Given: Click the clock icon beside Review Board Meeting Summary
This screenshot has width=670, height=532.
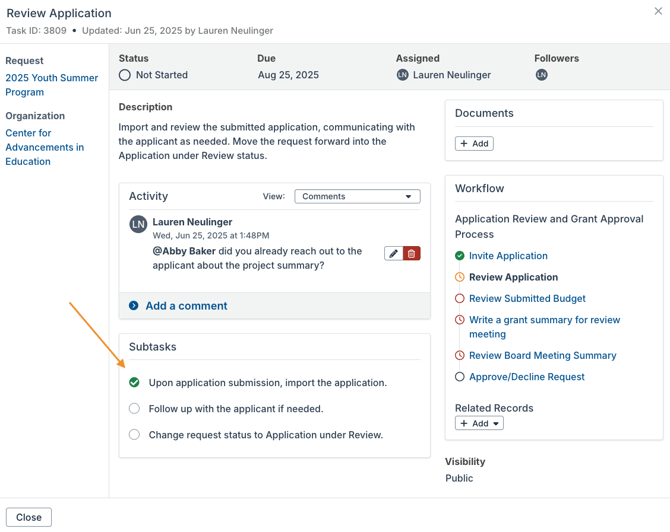Looking at the screenshot, I should coord(460,356).
